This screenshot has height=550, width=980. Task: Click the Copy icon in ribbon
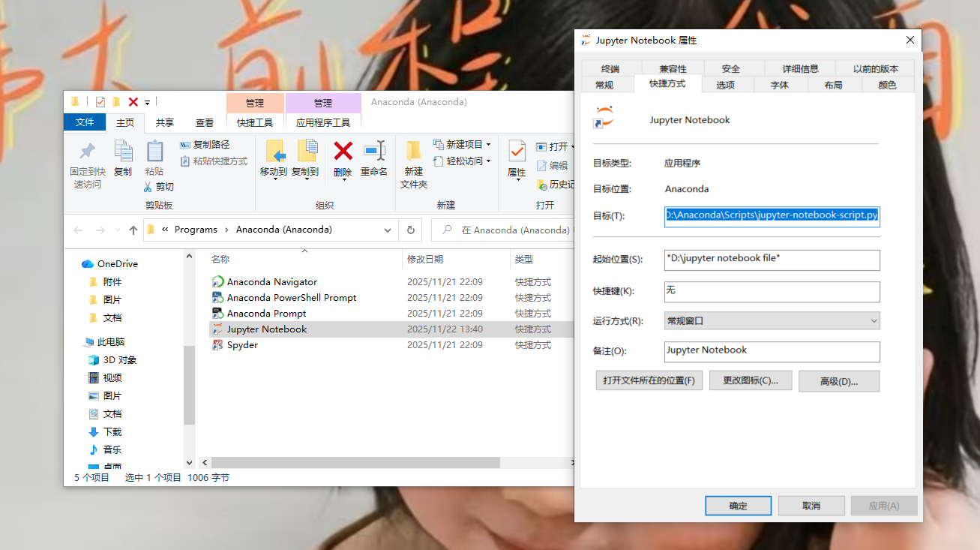tap(123, 151)
